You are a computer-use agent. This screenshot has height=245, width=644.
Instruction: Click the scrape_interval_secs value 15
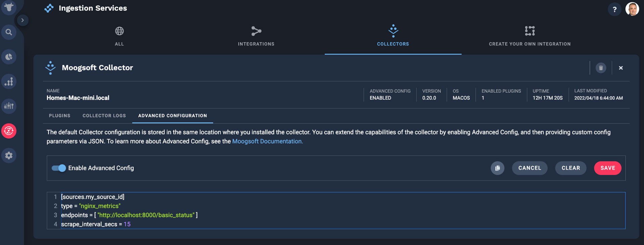(x=127, y=224)
